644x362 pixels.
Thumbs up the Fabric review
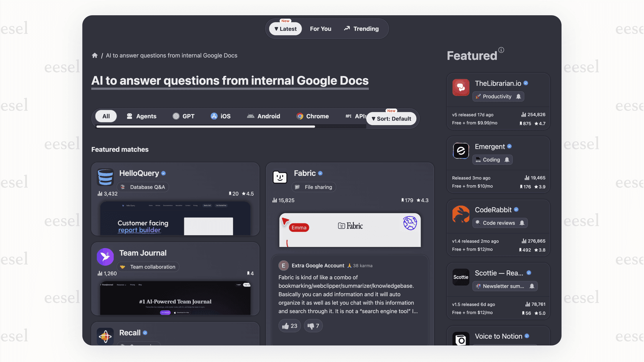pyautogui.click(x=289, y=326)
